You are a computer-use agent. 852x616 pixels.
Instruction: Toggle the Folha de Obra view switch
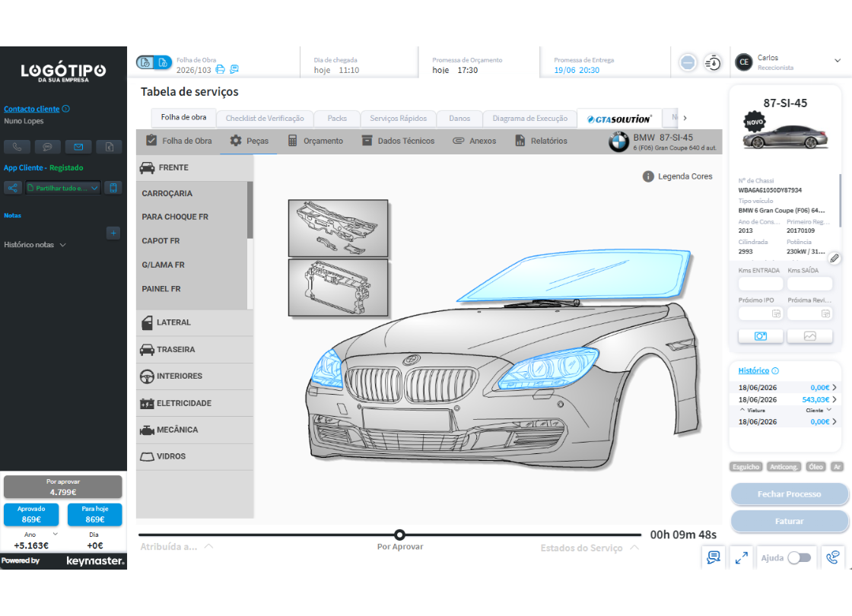(x=154, y=62)
